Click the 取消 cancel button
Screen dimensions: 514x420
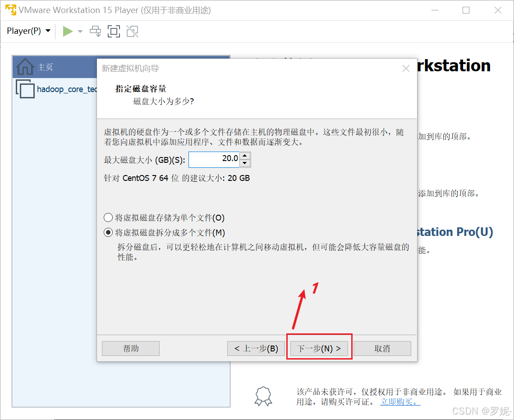(382, 349)
